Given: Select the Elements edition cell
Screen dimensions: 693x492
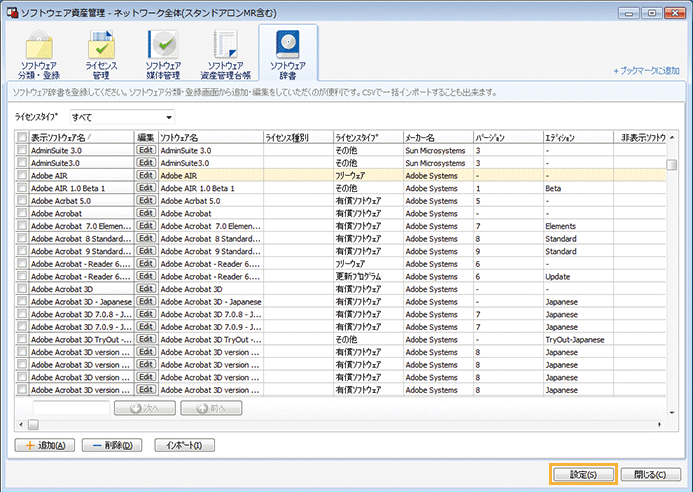Looking at the screenshot, I should pos(579,226).
